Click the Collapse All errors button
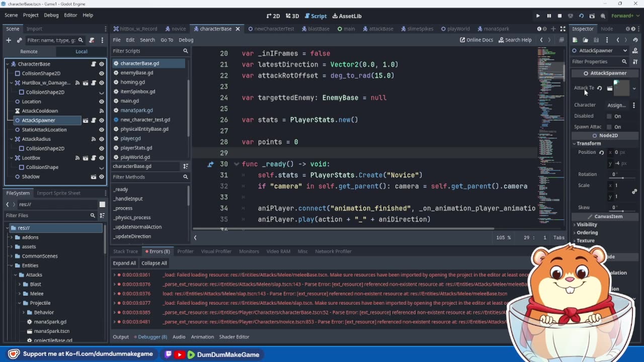Image resolution: width=644 pixels, height=362 pixels. tap(154, 263)
